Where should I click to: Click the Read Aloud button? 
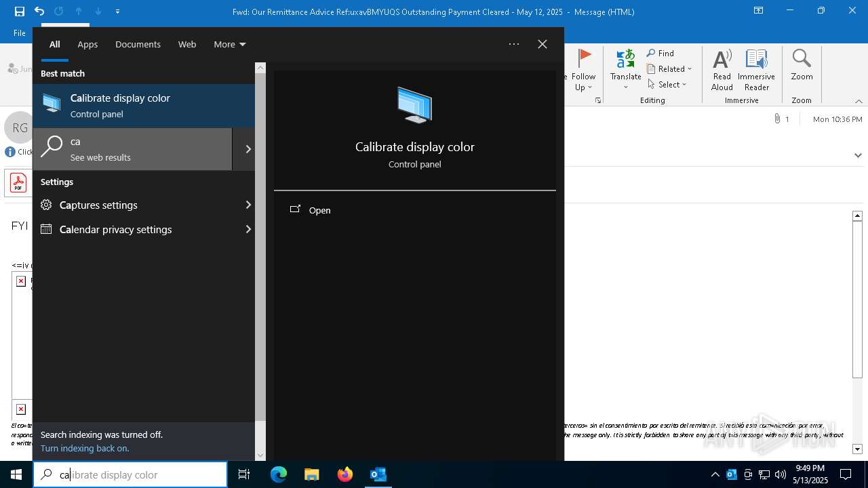coord(722,70)
